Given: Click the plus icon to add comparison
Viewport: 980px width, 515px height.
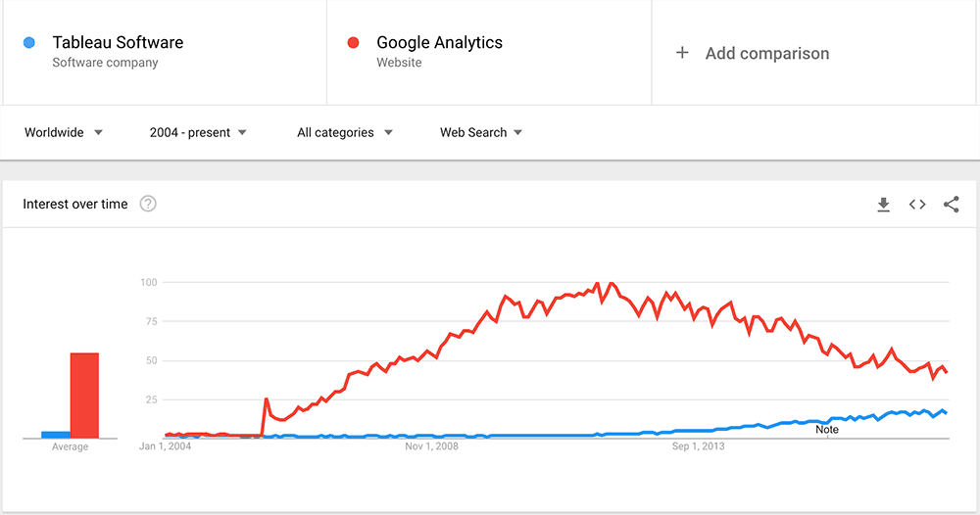Looking at the screenshot, I should [682, 53].
